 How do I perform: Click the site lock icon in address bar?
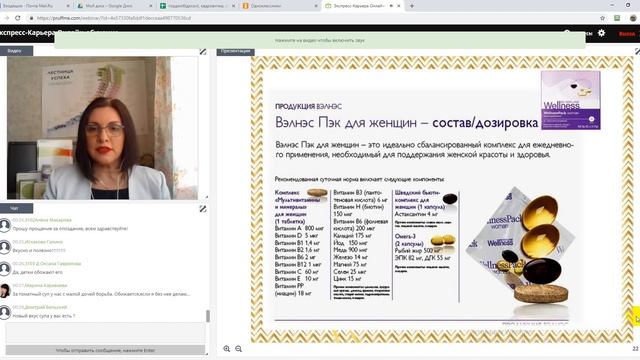31,18
